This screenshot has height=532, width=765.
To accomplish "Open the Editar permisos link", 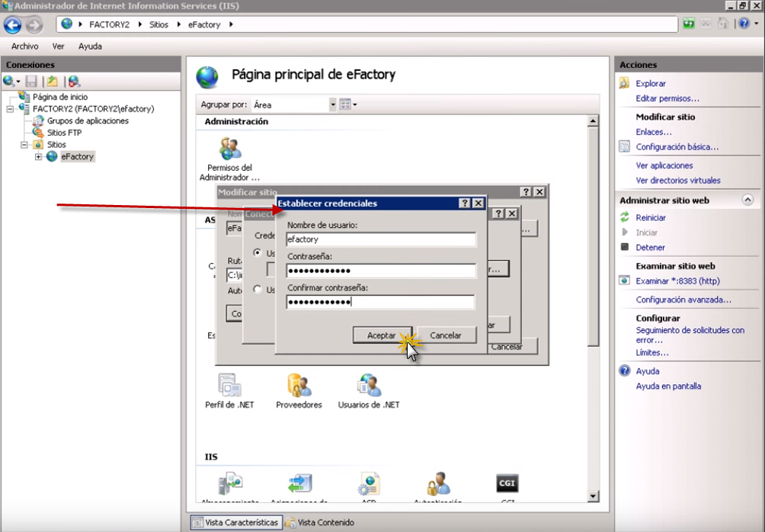I will (x=667, y=98).
